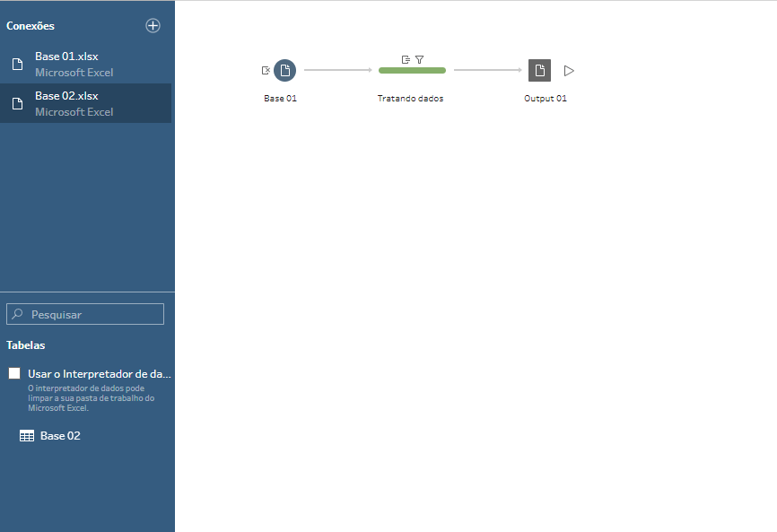Click the filter icon above Tratando dados
777x532 pixels.
pyautogui.click(x=419, y=59)
